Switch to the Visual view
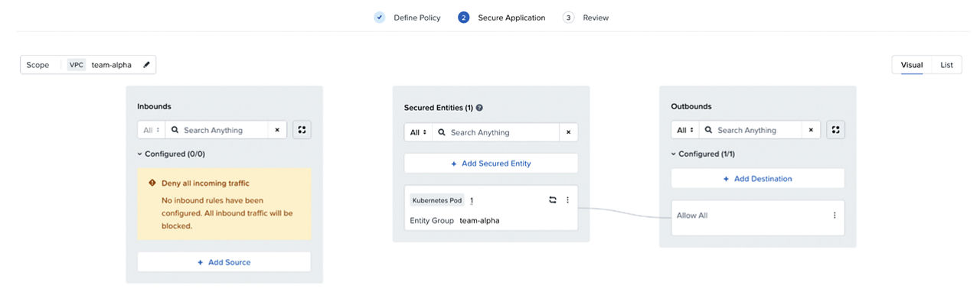This screenshot has height=292, width=980. coord(911,65)
